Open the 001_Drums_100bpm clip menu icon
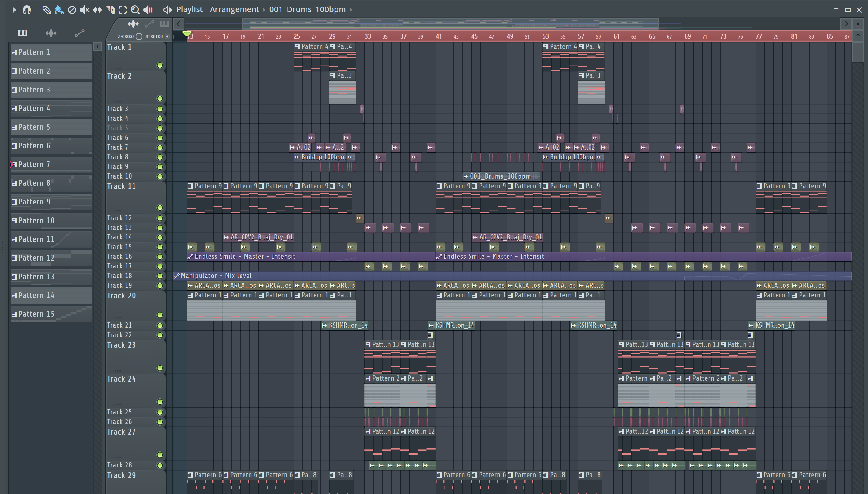 coord(466,176)
